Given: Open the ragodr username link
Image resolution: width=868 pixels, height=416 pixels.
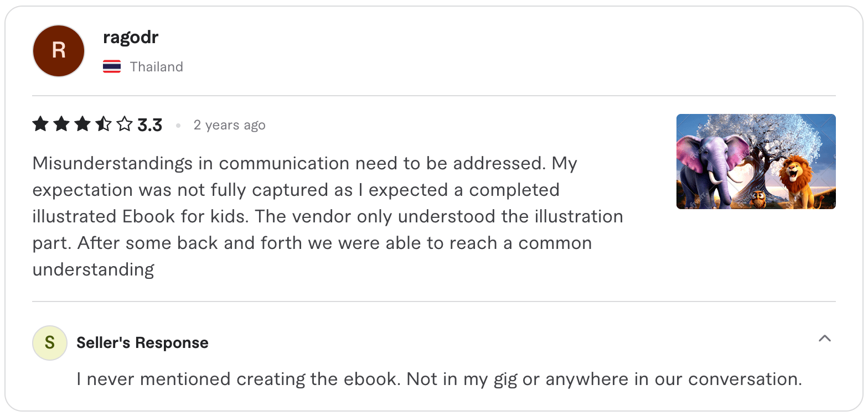Looking at the screenshot, I should pos(131,37).
